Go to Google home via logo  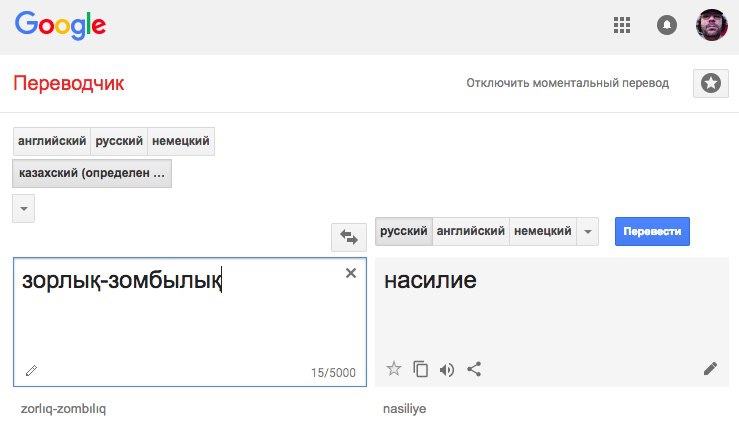click(60, 25)
